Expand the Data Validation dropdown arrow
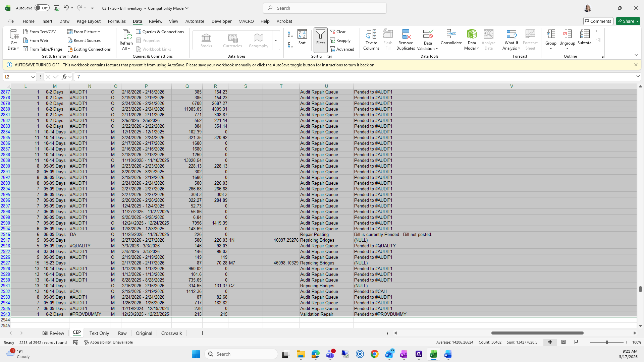Image resolution: width=644 pixels, height=362 pixels. 437,49
